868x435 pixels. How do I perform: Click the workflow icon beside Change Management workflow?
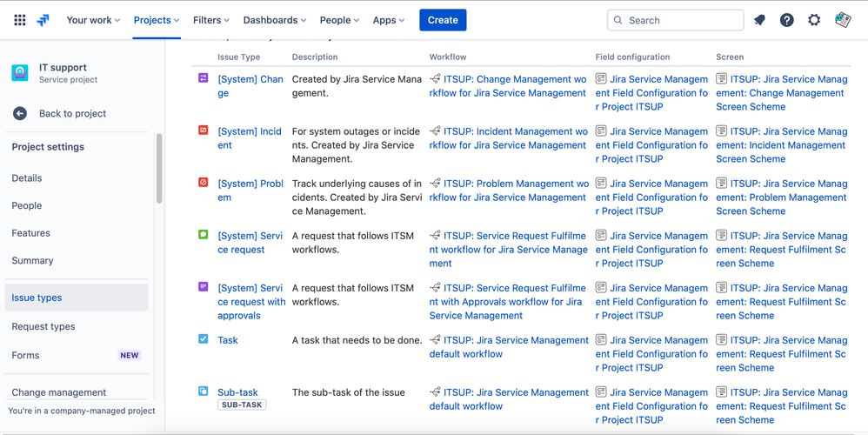[x=435, y=78]
